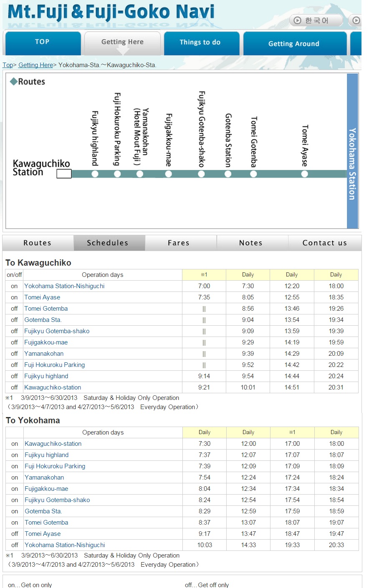Switch to the Fares sub-tab

click(x=181, y=243)
